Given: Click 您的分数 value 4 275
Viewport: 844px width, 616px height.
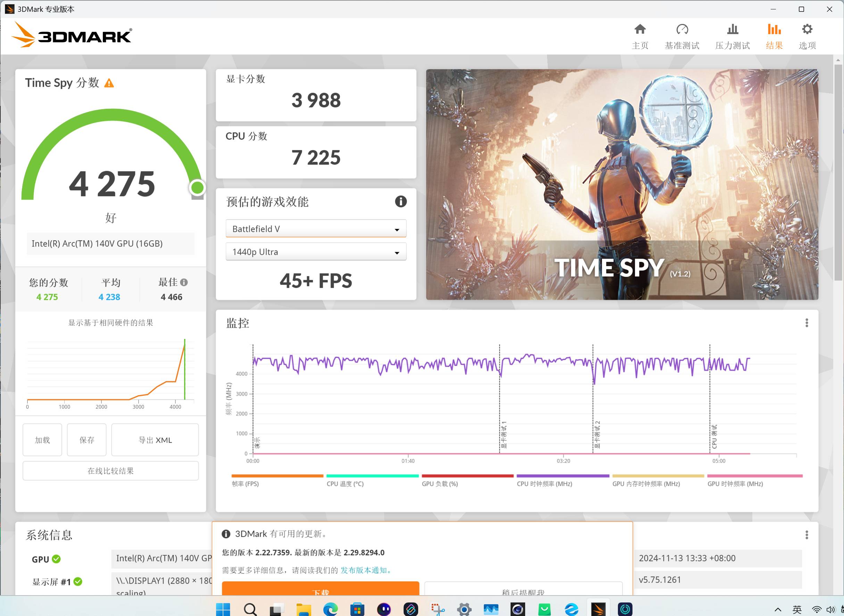Looking at the screenshot, I should click(47, 297).
